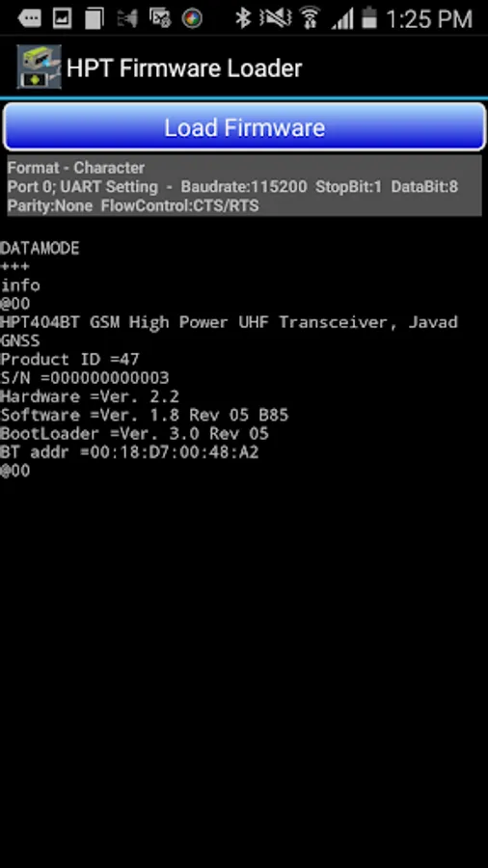Image resolution: width=488 pixels, height=868 pixels.
Task: Tap the picture notification icon in status bar
Action: [62, 17]
